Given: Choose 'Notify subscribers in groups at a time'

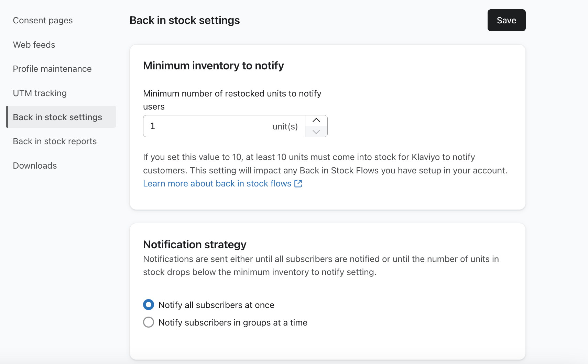Looking at the screenshot, I should click(149, 322).
